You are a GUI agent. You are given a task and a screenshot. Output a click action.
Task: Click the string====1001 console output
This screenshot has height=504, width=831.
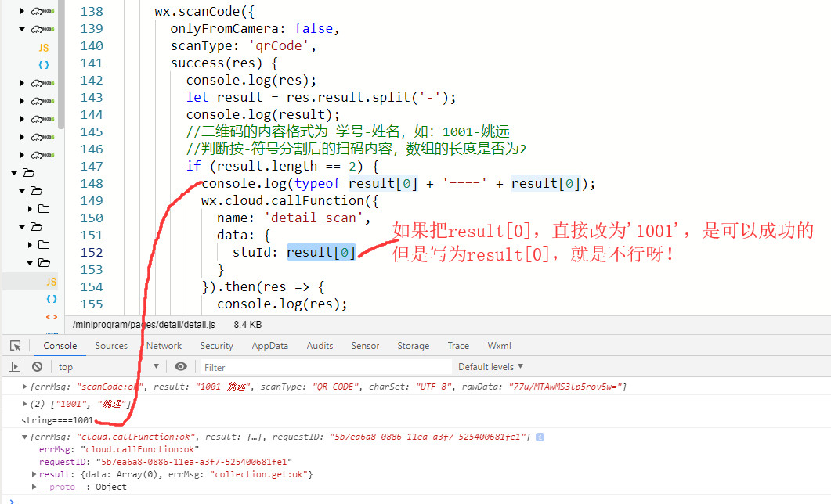(x=57, y=420)
